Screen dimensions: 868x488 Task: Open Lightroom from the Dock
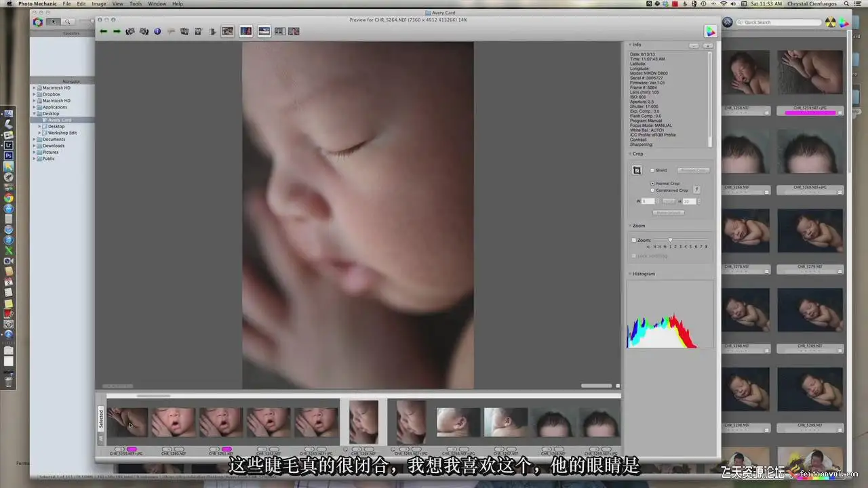(9, 145)
